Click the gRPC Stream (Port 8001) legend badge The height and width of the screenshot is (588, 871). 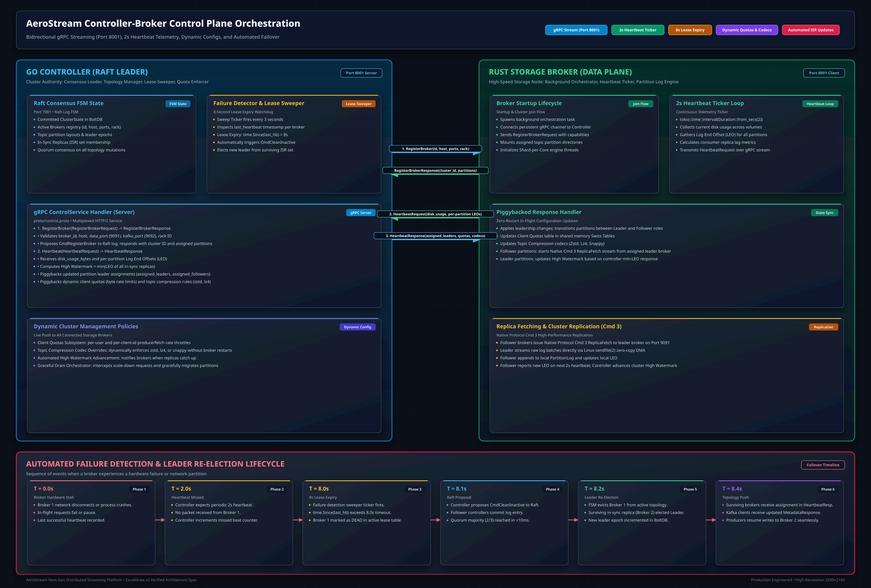[x=576, y=30]
